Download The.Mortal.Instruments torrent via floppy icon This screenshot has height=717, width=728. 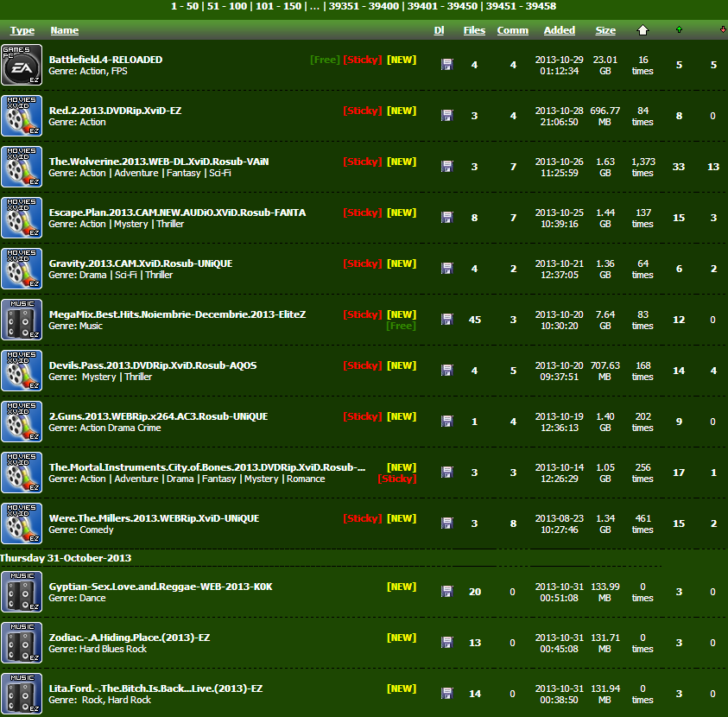(447, 473)
